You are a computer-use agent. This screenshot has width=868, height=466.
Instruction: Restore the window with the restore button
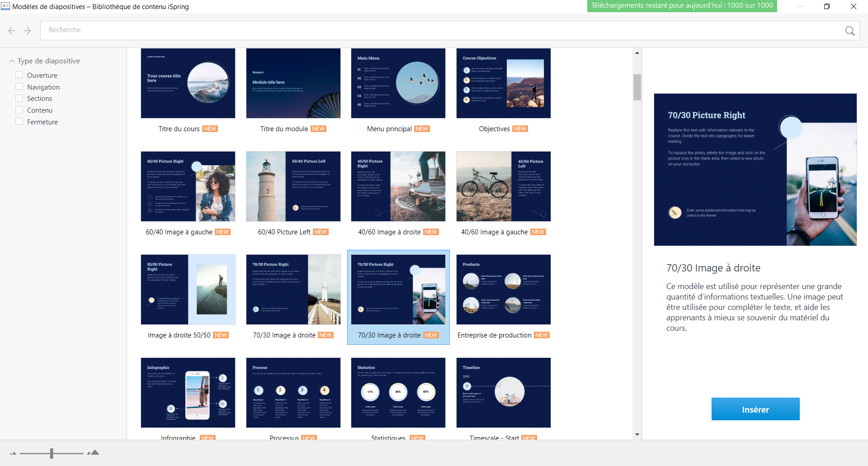[x=826, y=6]
